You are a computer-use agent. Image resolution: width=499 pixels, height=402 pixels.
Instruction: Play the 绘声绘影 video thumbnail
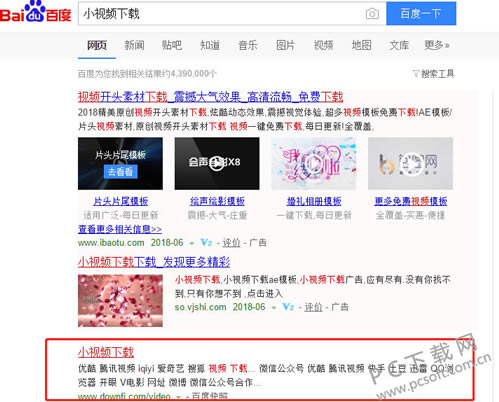217,163
